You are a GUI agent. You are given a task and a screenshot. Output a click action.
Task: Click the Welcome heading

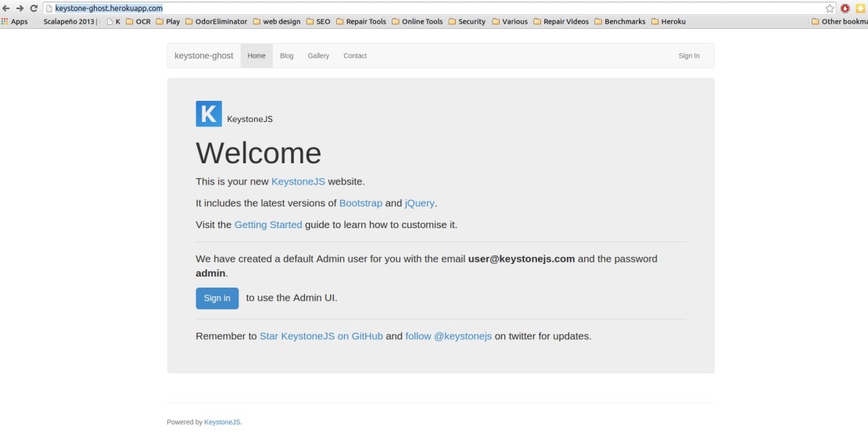pyautogui.click(x=259, y=152)
